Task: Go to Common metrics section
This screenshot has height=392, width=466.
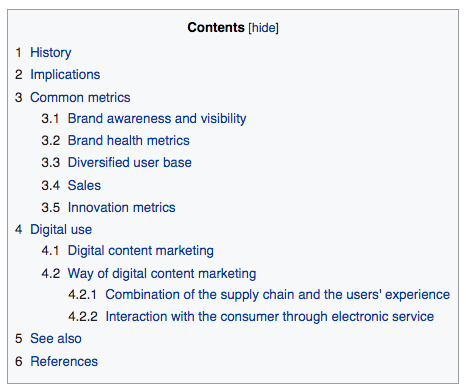Action: tap(80, 97)
